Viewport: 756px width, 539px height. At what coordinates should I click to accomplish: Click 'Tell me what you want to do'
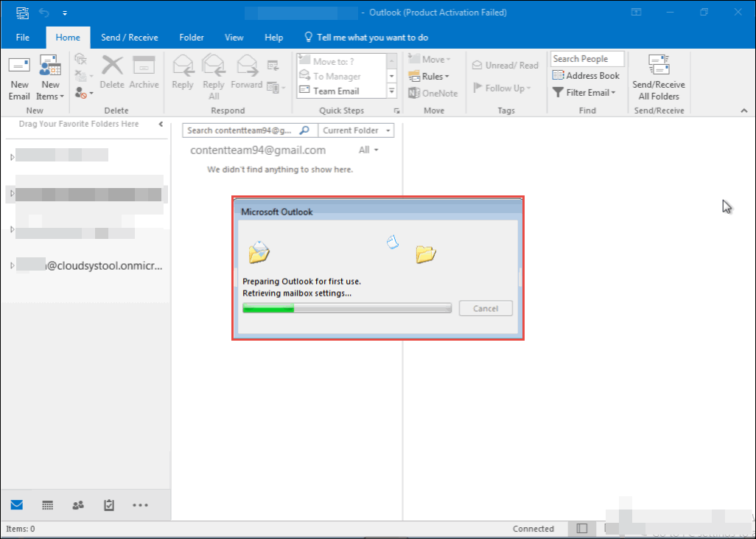pos(366,38)
